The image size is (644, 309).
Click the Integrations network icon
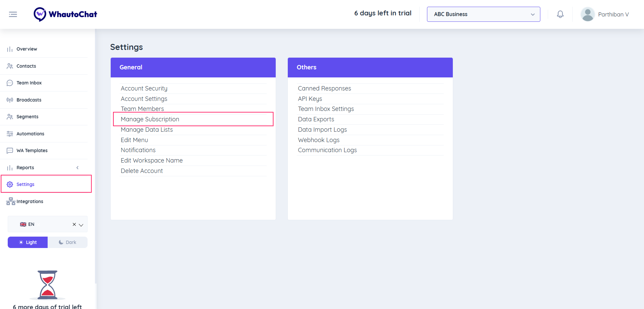[x=11, y=201]
